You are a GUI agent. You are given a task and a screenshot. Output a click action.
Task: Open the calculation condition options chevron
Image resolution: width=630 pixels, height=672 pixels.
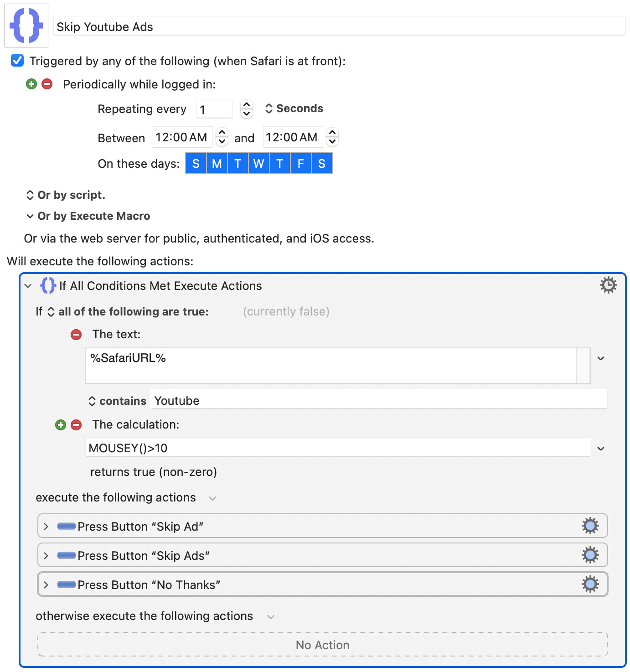[601, 449]
